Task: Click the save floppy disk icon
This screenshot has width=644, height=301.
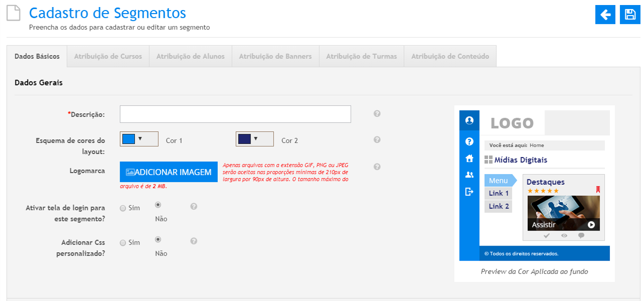Action: (x=630, y=15)
